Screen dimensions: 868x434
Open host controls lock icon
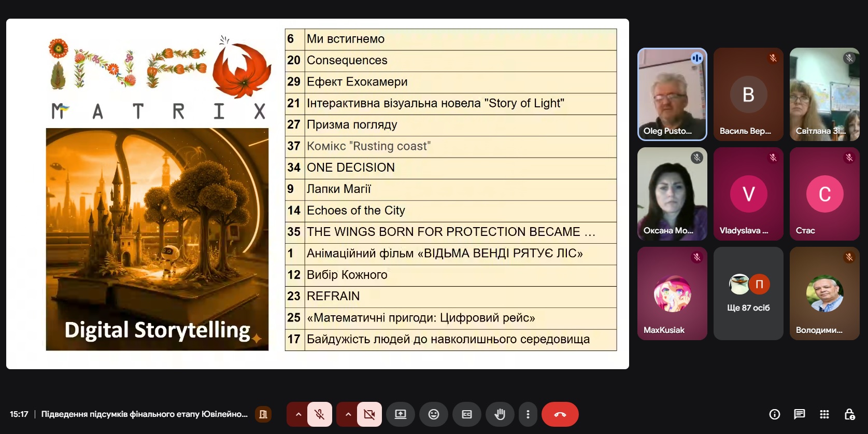pyautogui.click(x=849, y=414)
